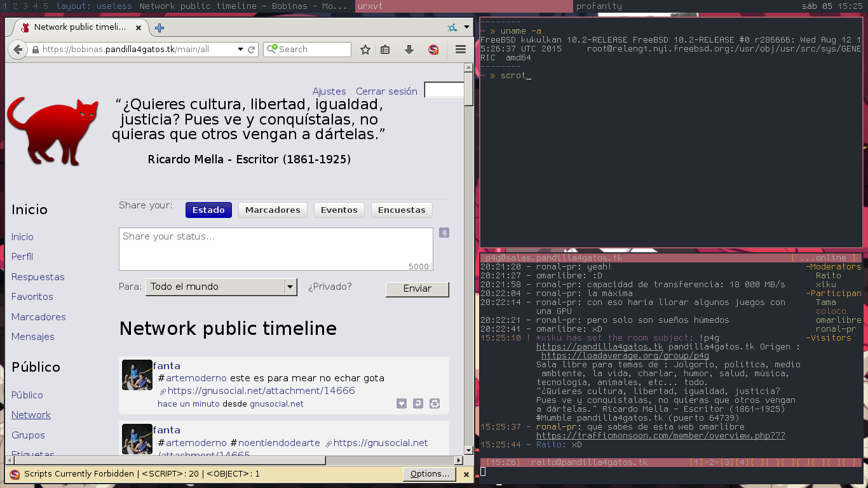This screenshot has width=868, height=488.
Task: Open the Ajustes link
Action: pos(329,91)
